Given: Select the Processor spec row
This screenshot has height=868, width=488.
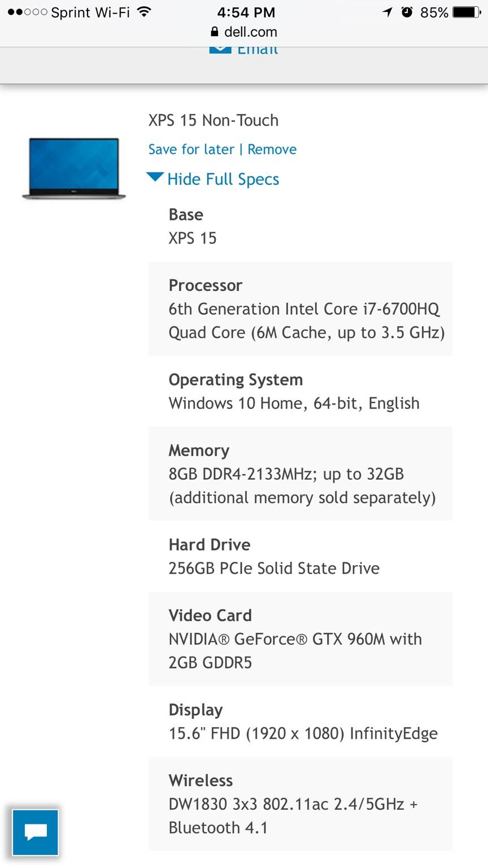Looking at the screenshot, I should coord(300,309).
